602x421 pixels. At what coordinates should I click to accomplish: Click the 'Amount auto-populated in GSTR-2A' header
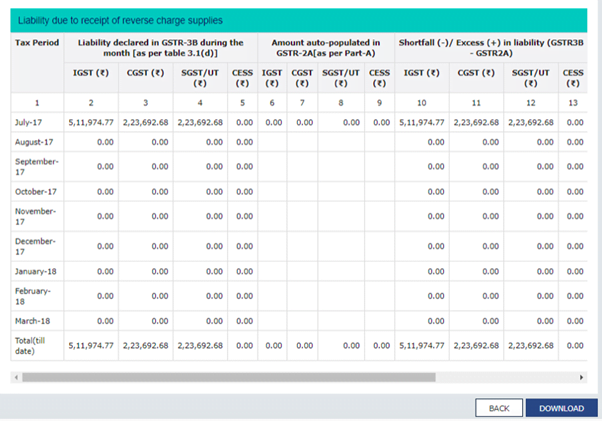(x=325, y=48)
